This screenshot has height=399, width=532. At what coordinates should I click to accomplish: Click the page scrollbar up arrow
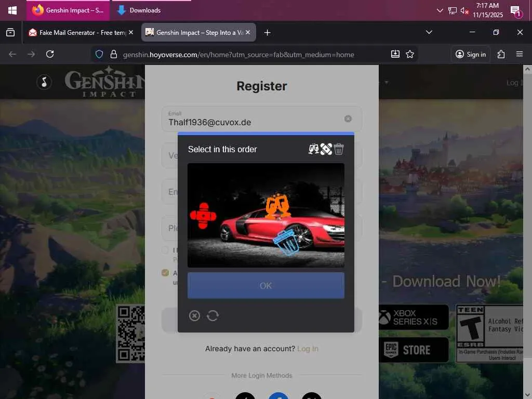click(x=527, y=69)
